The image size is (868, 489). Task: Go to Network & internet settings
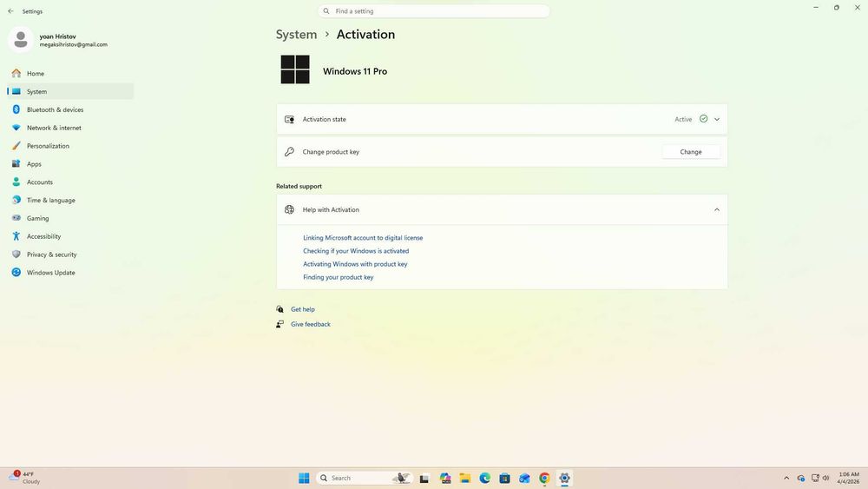coord(70,128)
